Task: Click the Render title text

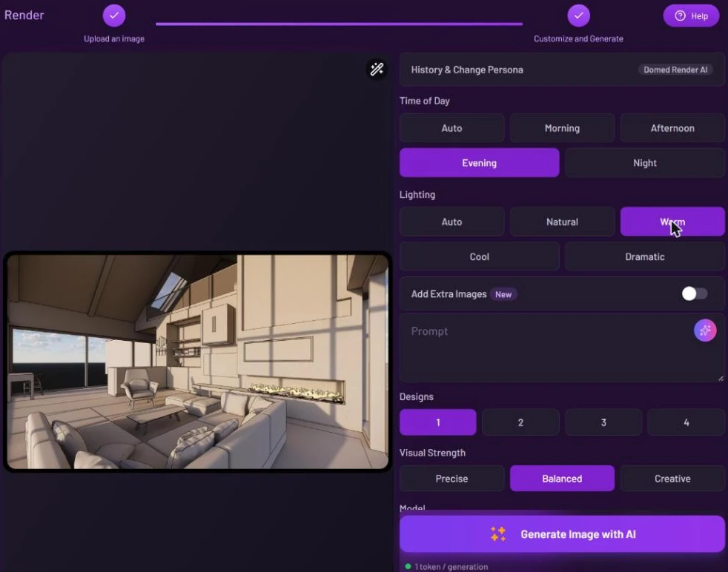Action: click(x=24, y=16)
